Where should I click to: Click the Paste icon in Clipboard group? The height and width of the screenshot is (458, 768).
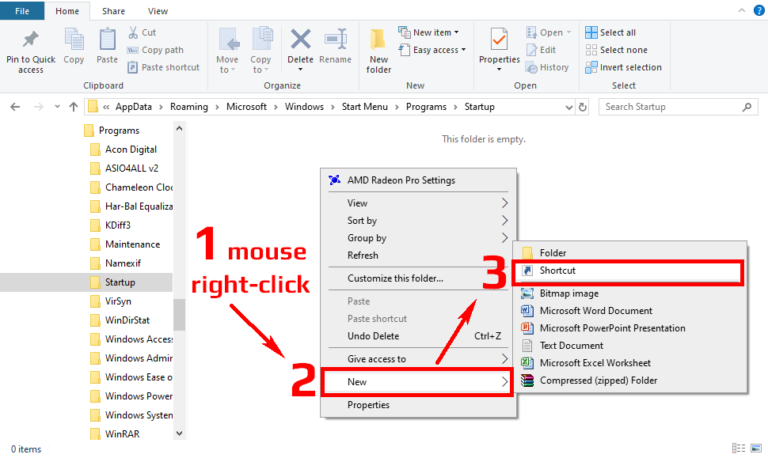coord(107,41)
